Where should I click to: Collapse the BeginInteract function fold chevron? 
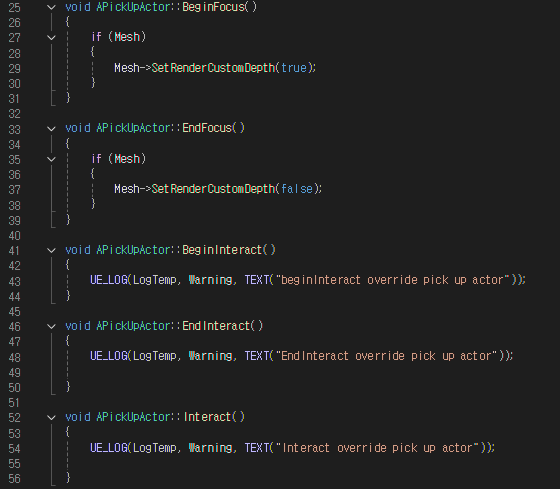pyautogui.click(x=51, y=250)
